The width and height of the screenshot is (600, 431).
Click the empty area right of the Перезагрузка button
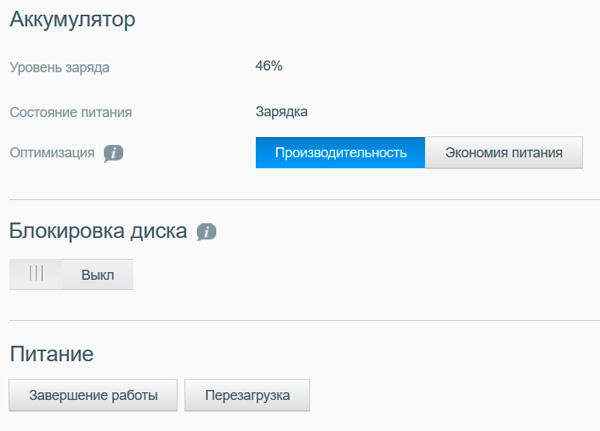[x=450, y=395]
